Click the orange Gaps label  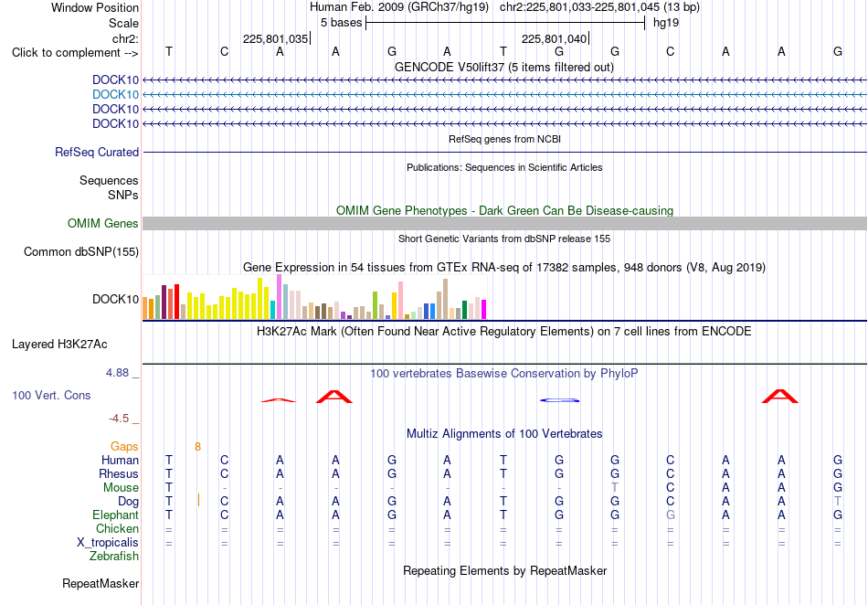pos(124,446)
